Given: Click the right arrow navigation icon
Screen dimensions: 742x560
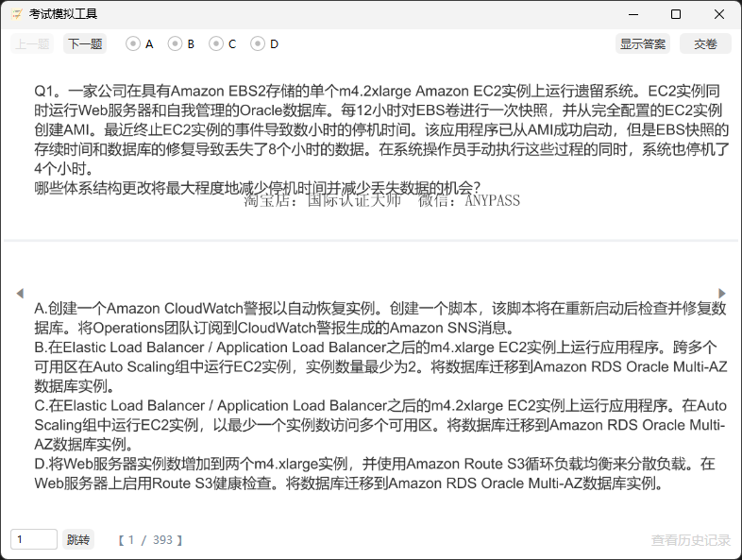Looking at the screenshot, I should (721, 293).
